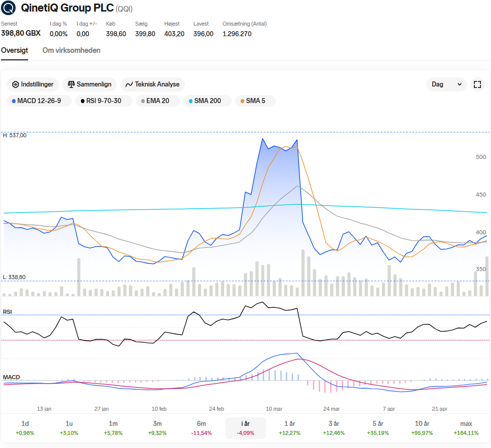
Task: Open Teknisk Analyse chart tools
Action: click(152, 84)
